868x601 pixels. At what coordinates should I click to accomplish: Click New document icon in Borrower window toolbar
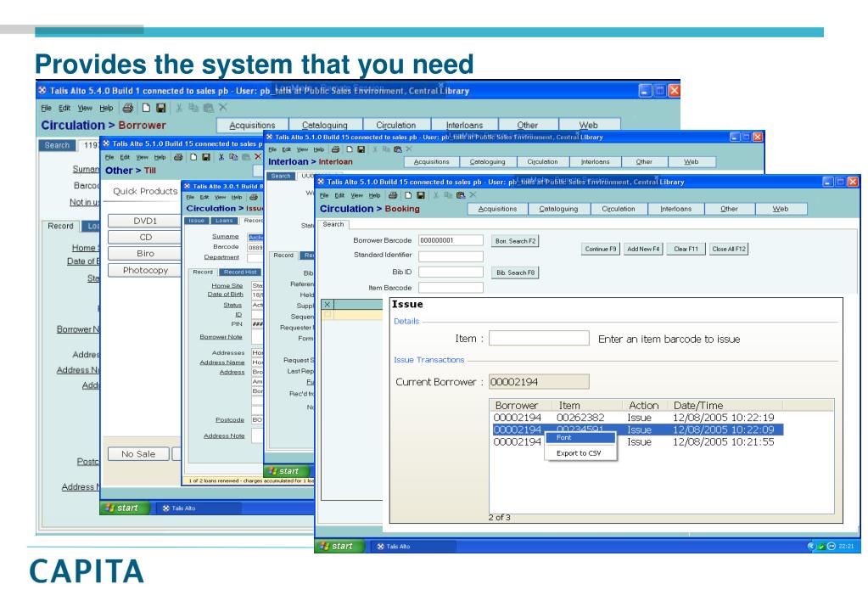(x=146, y=108)
